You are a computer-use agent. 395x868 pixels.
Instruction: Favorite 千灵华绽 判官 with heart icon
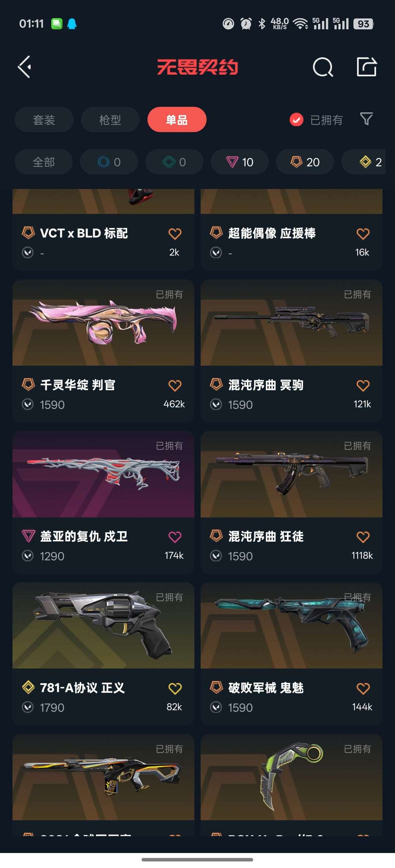point(175,385)
